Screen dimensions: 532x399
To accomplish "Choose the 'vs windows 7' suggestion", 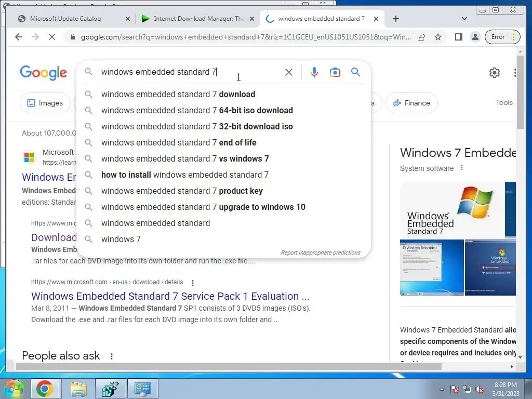I will [x=224, y=159].
